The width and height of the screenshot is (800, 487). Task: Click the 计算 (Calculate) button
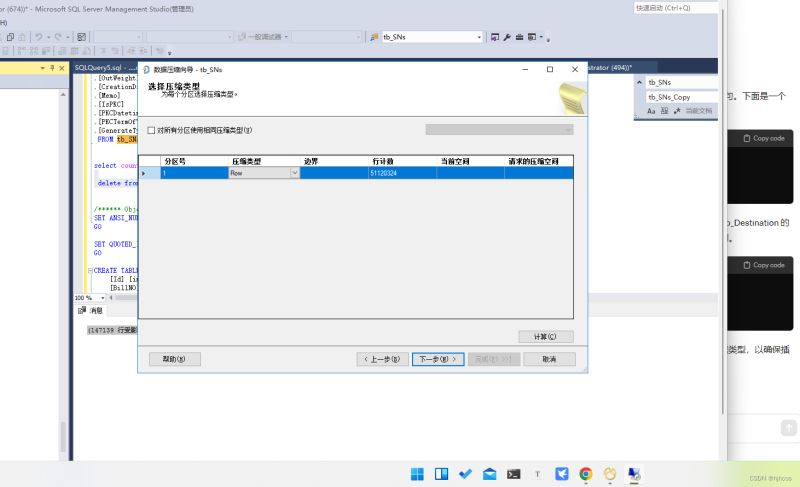point(545,337)
